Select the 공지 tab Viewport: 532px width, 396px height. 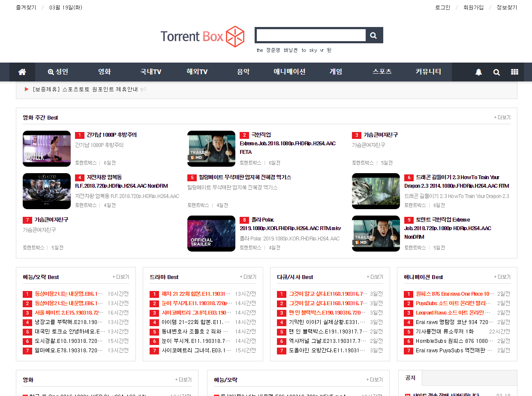tap(410, 378)
